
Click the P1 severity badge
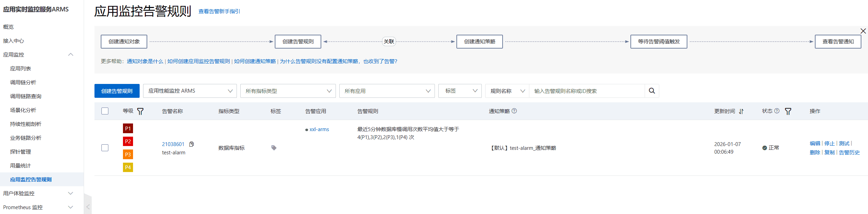pyautogui.click(x=128, y=128)
